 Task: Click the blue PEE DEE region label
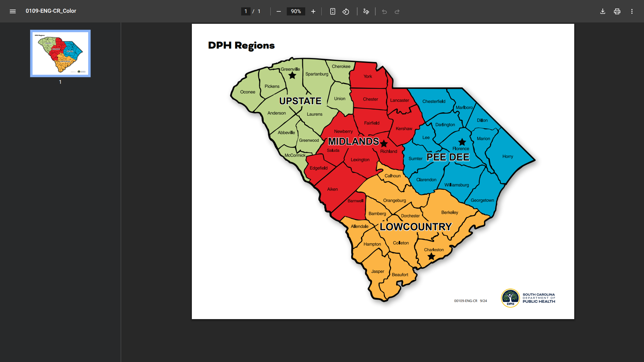pyautogui.click(x=448, y=157)
